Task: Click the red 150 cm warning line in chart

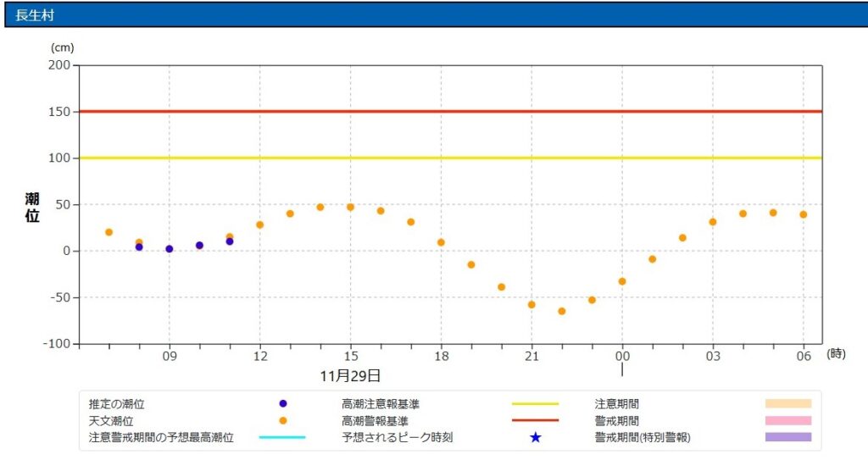Action: tap(451, 111)
